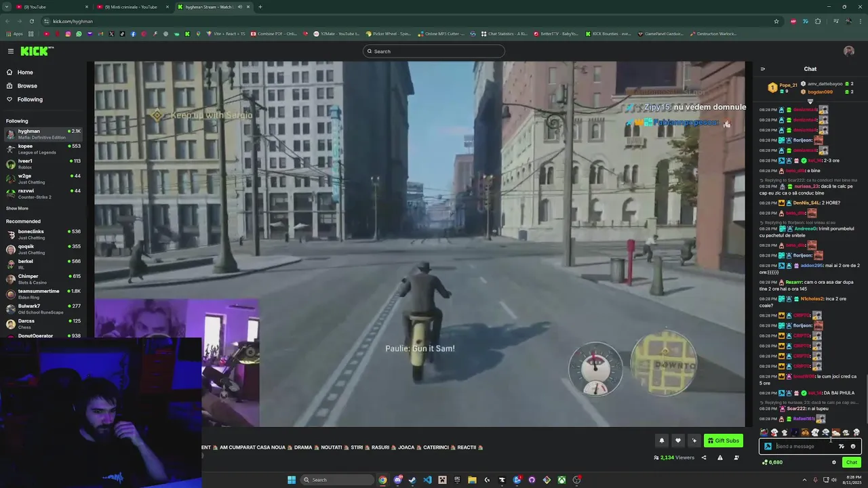Click the 6,680 channel points balance
This screenshot has height=488, width=868.
coord(772,462)
